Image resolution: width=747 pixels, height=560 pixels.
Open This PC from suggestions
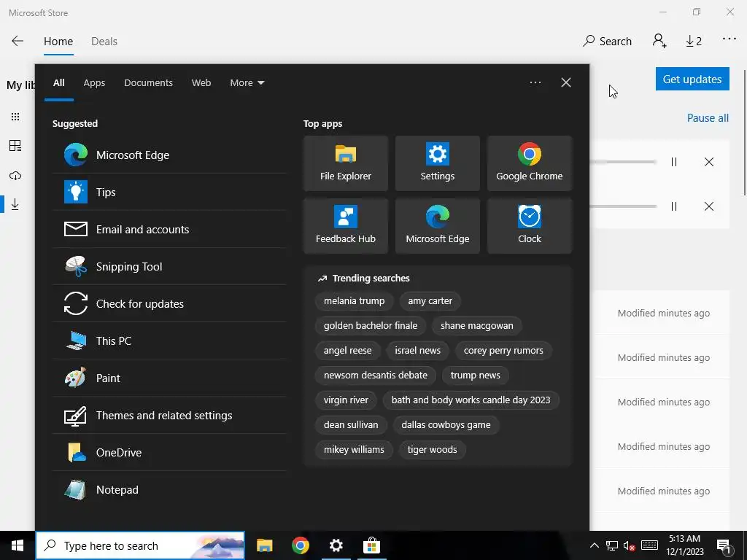(x=169, y=341)
